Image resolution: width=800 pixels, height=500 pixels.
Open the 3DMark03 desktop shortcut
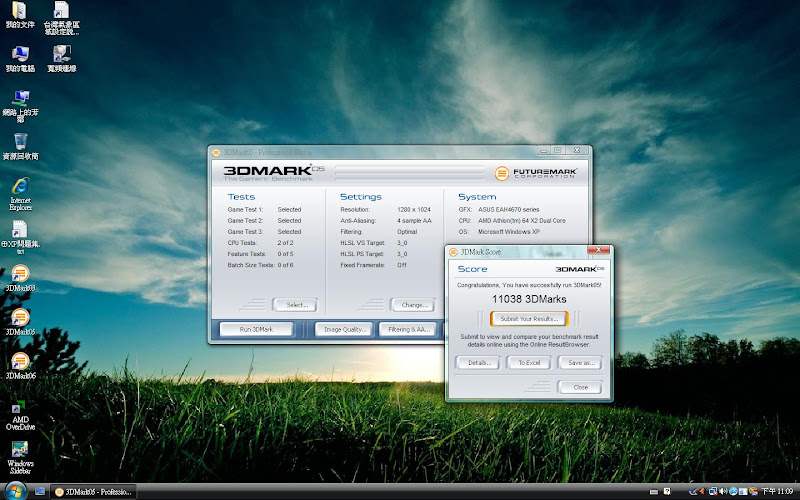coord(20,279)
